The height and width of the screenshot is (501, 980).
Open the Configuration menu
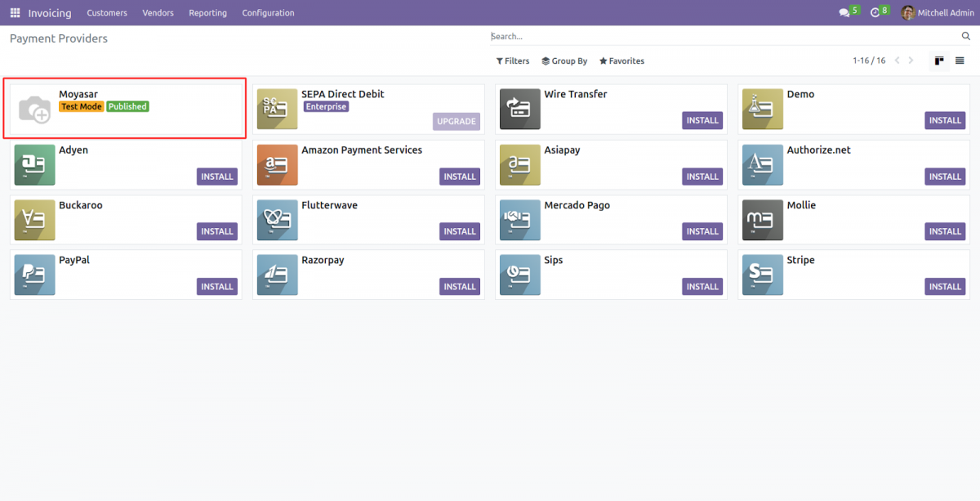[x=268, y=12]
